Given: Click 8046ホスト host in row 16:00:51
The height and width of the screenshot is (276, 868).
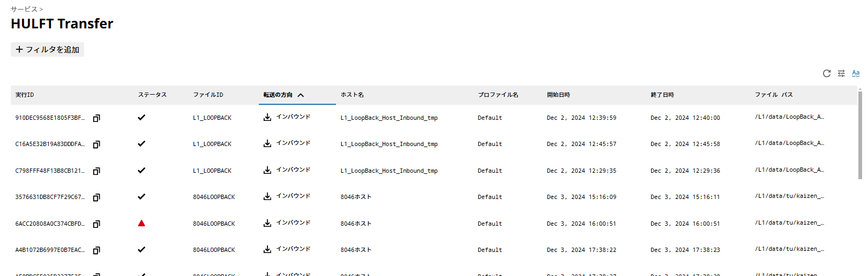Looking at the screenshot, I should tap(356, 224).
